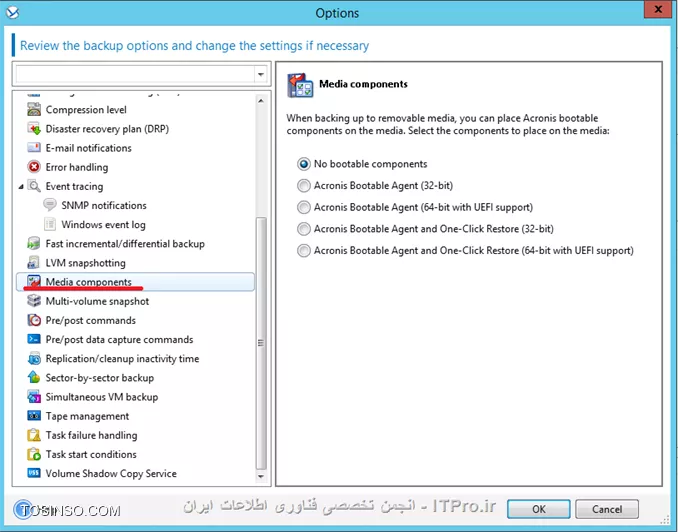Click the red Error handling icon
Screen dimensions: 678x532
tap(34, 167)
